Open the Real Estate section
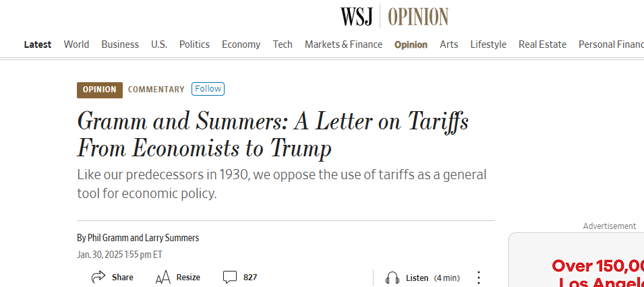The height and width of the screenshot is (287, 644). point(542,44)
